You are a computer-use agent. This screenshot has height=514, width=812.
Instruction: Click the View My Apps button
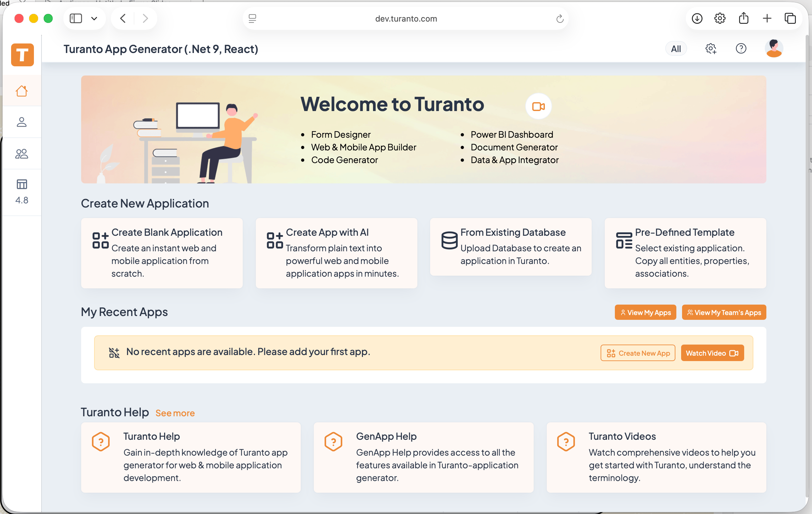click(x=645, y=313)
